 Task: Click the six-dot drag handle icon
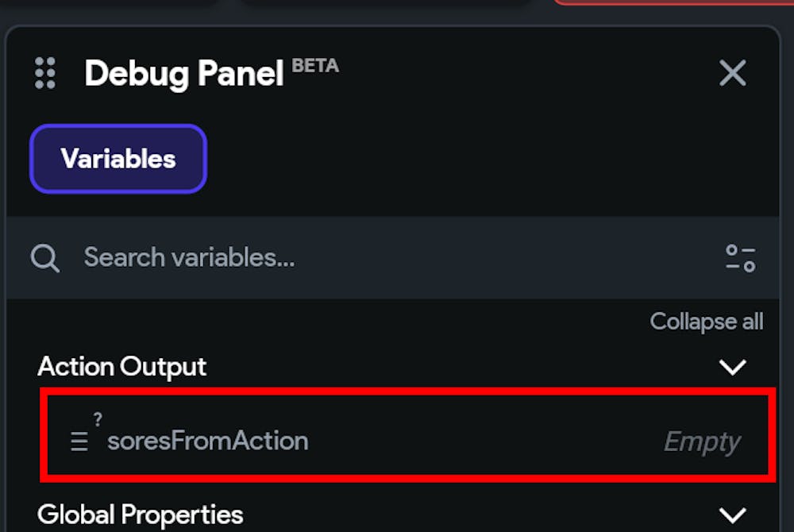tap(45, 73)
